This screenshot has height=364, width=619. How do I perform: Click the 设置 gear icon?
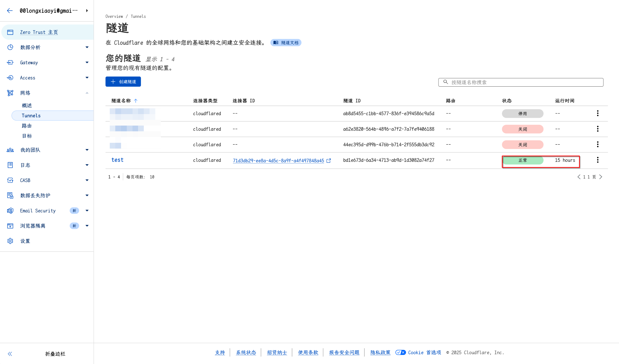(x=10, y=241)
